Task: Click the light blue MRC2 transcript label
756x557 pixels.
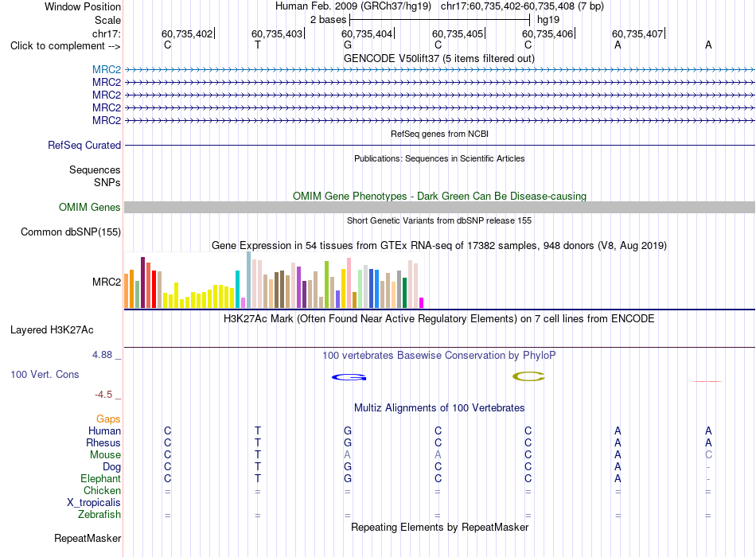Action: pos(107,69)
